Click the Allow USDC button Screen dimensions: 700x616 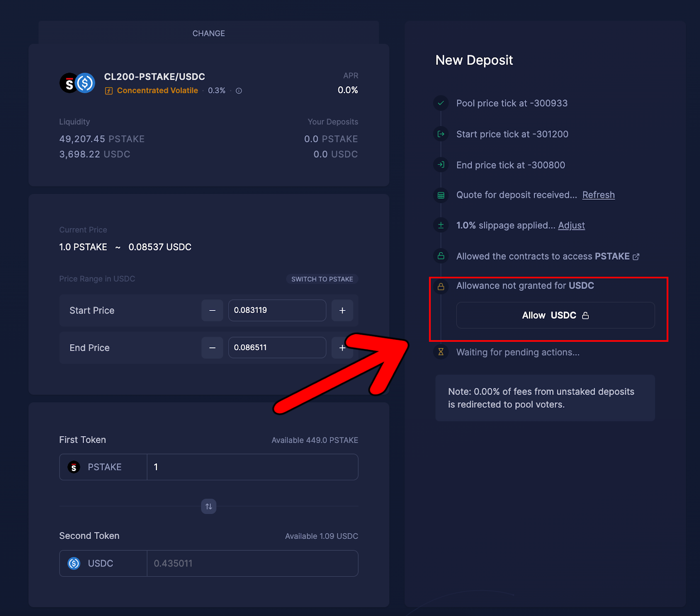pyautogui.click(x=555, y=315)
